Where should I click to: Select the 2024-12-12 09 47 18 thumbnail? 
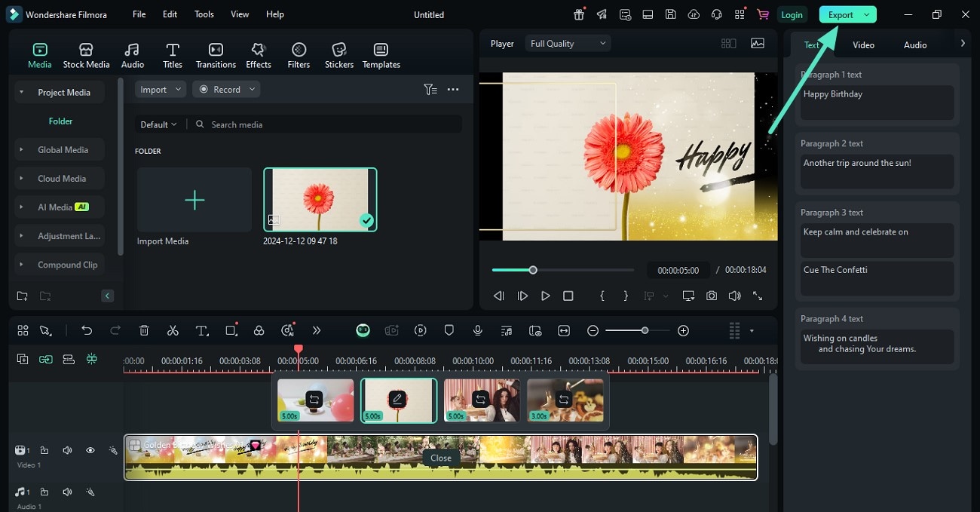pos(320,200)
